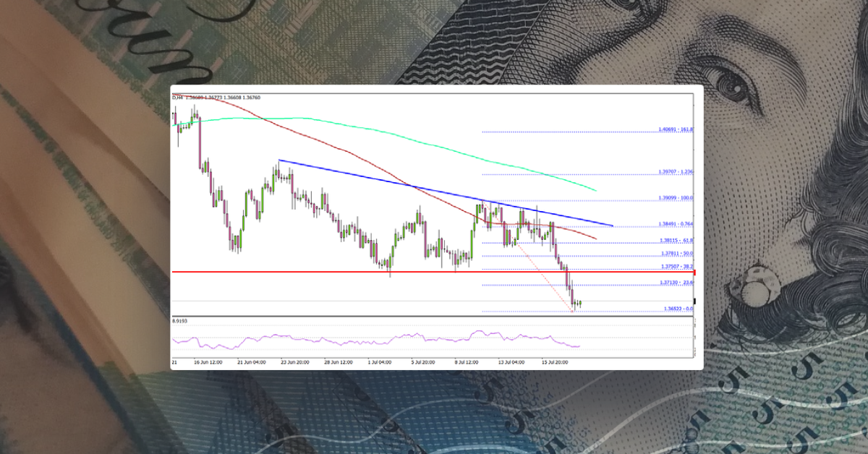Viewport: 868px width, 454px height.
Task: Select the 1.39099 - 100.0 Fibonacci level line
Action: tap(579, 197)
